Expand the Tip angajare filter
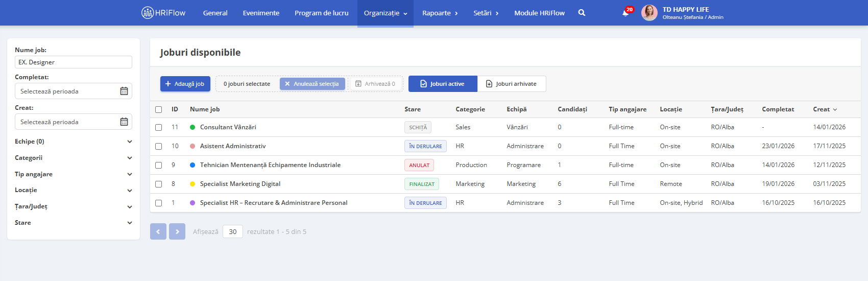Screen dimensions: 868x281 [x=74, y=174]
